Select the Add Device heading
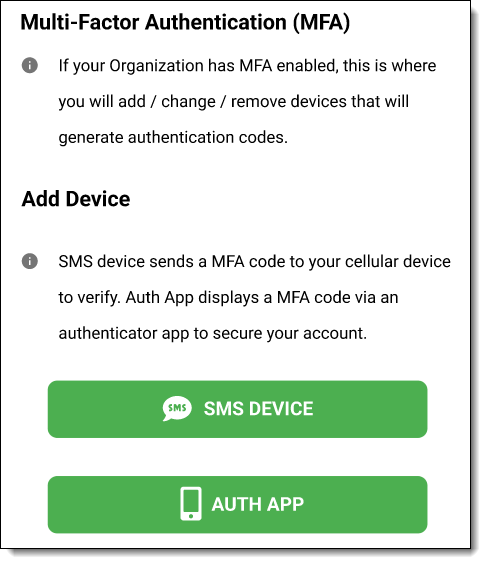The image size is (486, 564). tap(76, 199)
